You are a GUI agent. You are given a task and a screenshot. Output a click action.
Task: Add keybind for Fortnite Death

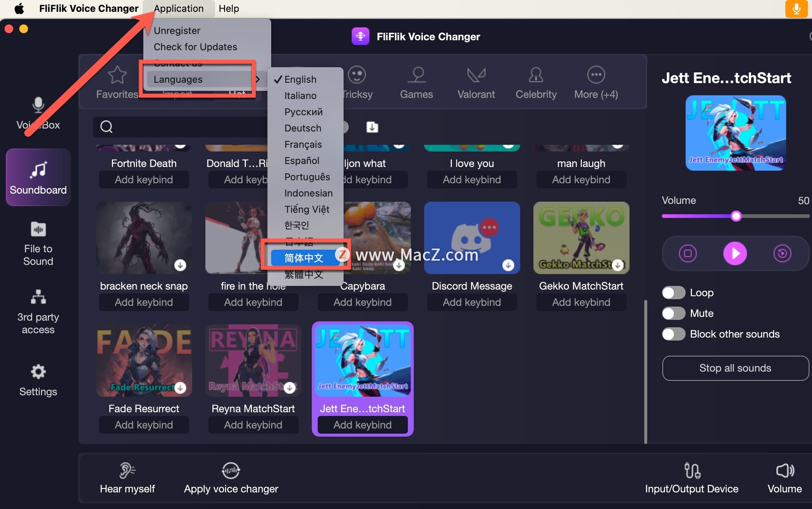144,179
